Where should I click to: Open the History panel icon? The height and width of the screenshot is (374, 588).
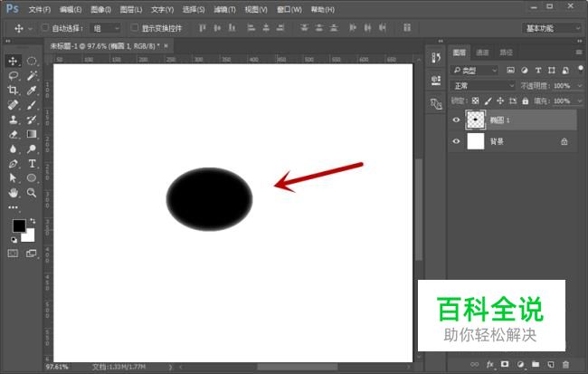436,57
